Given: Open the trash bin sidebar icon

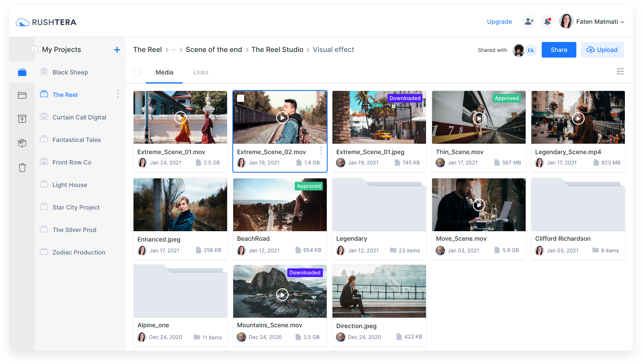Looking at the screenshot, I should click(22, 168).
